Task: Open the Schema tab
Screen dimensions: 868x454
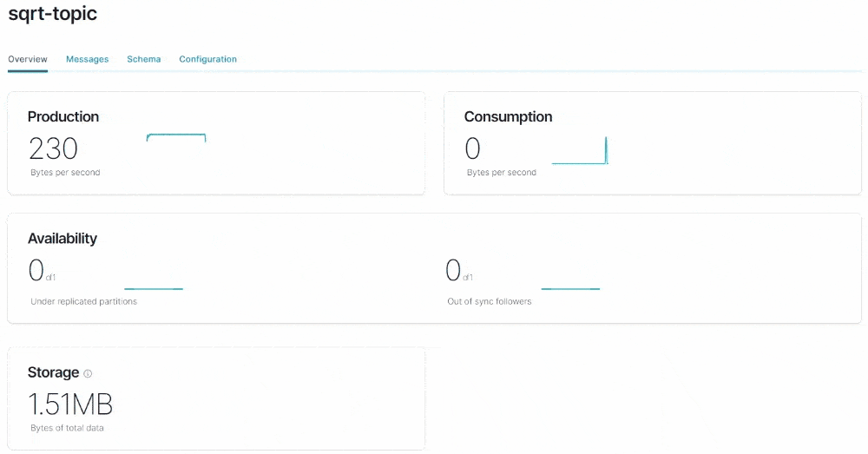Action: pos(143,59)
